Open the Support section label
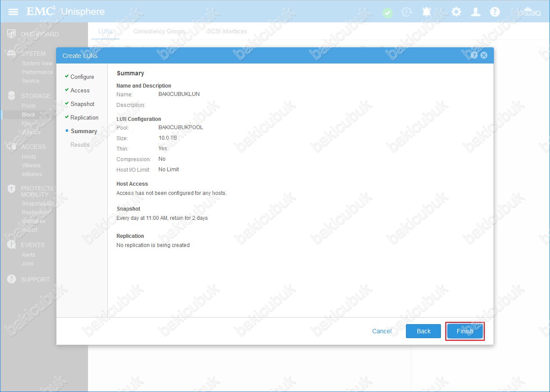 tap(35, 279)
